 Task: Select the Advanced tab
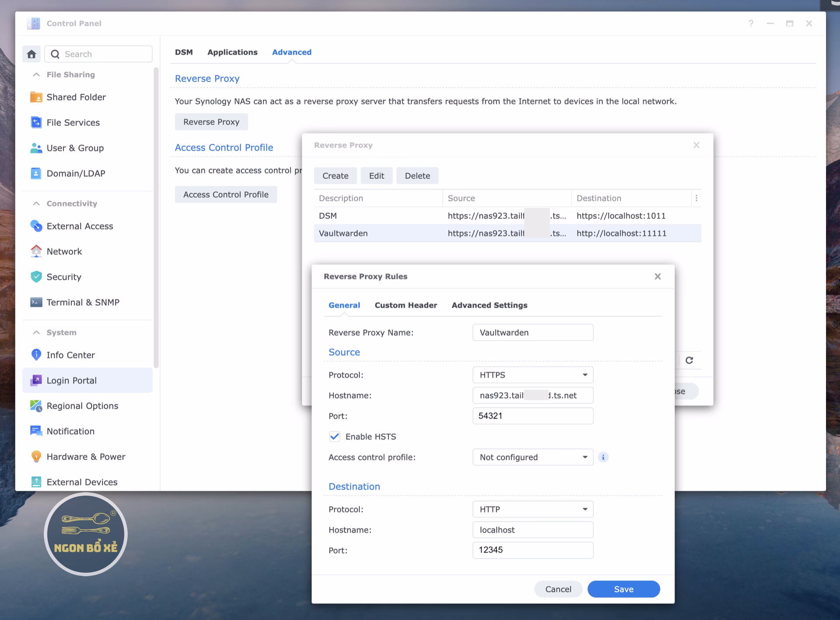292,52
